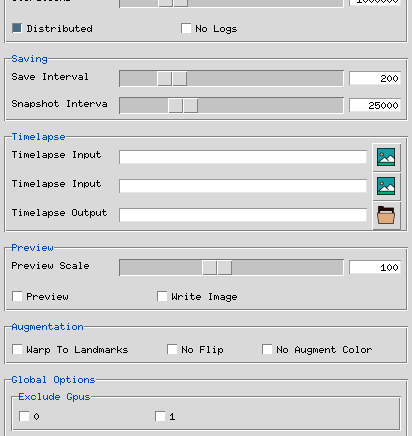Click the Preview section heading

(x=32, y=248)
